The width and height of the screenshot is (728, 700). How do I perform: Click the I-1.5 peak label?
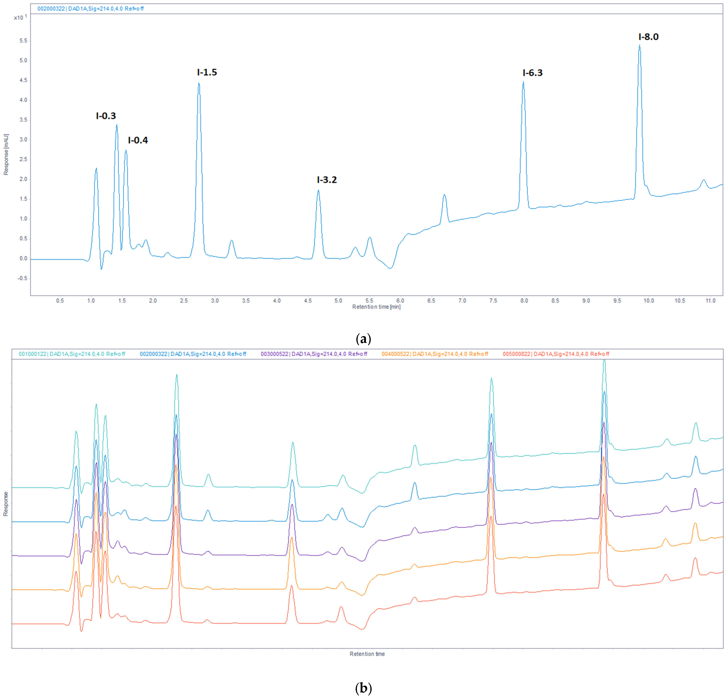[207, 72]
